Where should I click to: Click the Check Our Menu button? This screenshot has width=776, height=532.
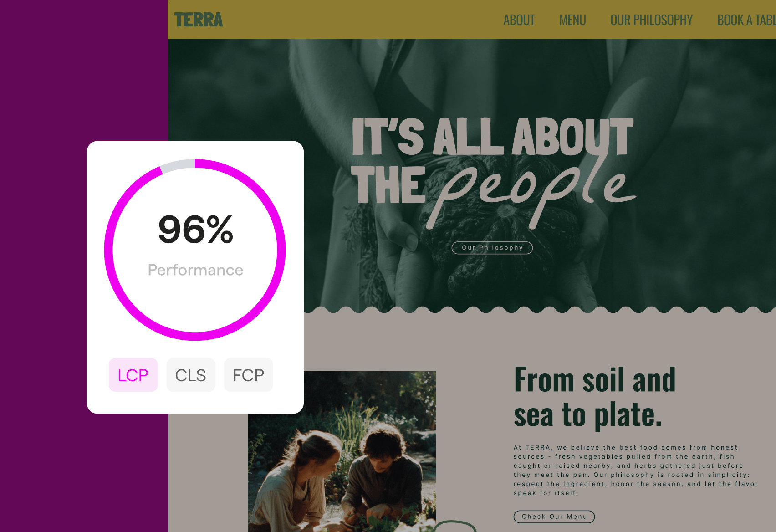tap(554, 517)
